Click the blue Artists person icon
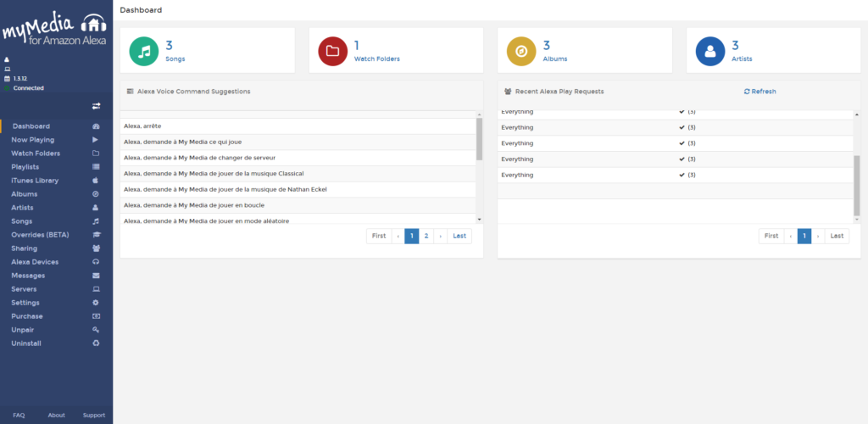The width and height of the screenshot is (868, 424). (x=710, y=52)
